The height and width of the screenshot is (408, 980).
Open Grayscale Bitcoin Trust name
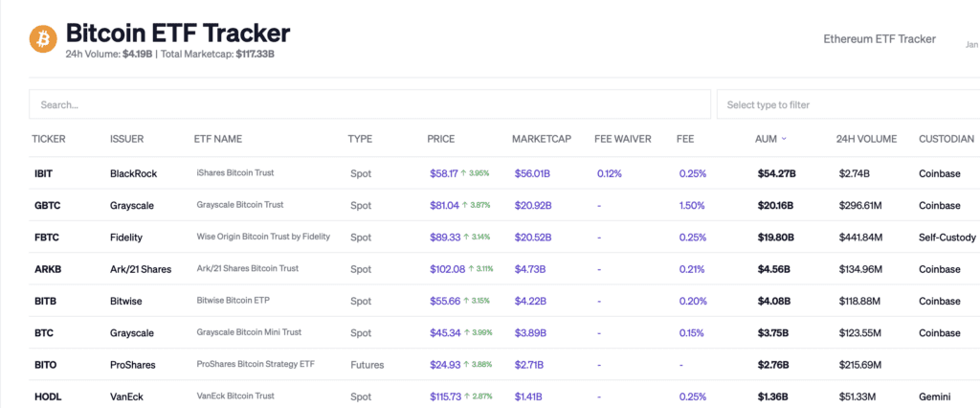[240, 205]
